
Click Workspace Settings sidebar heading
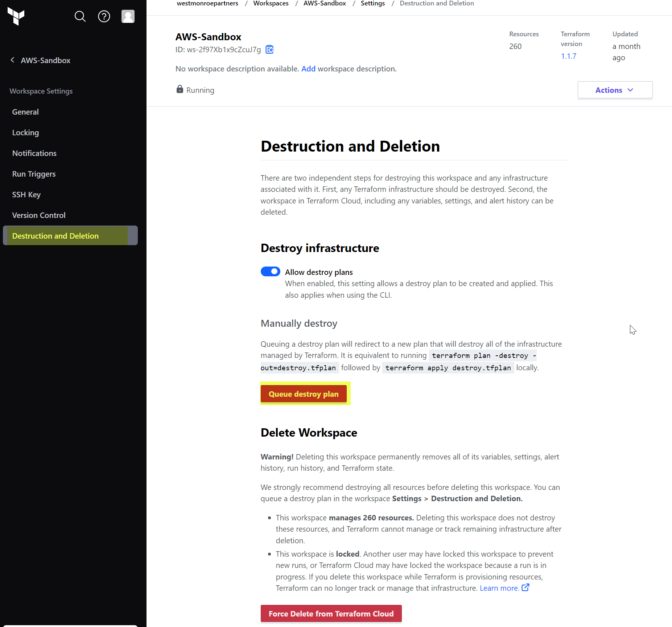click(x=41, y=91)
